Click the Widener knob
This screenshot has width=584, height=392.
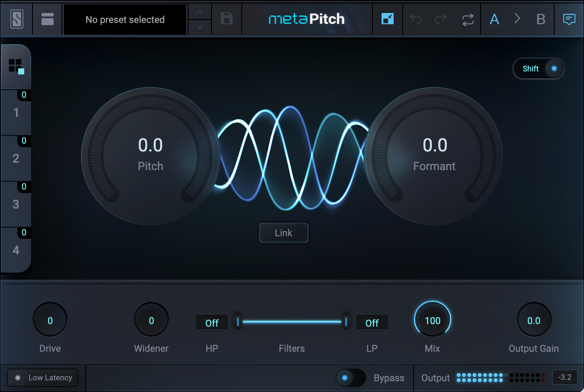coord(151,320)
